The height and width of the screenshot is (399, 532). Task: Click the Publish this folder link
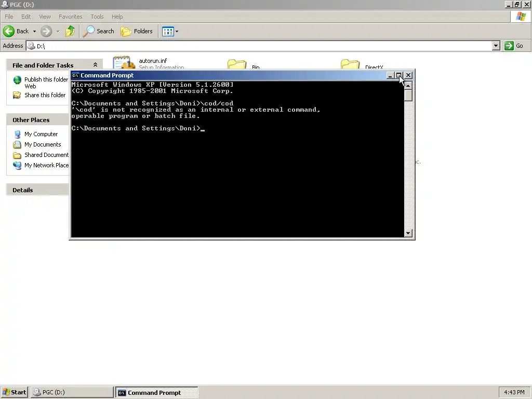(x=46, y=83)
